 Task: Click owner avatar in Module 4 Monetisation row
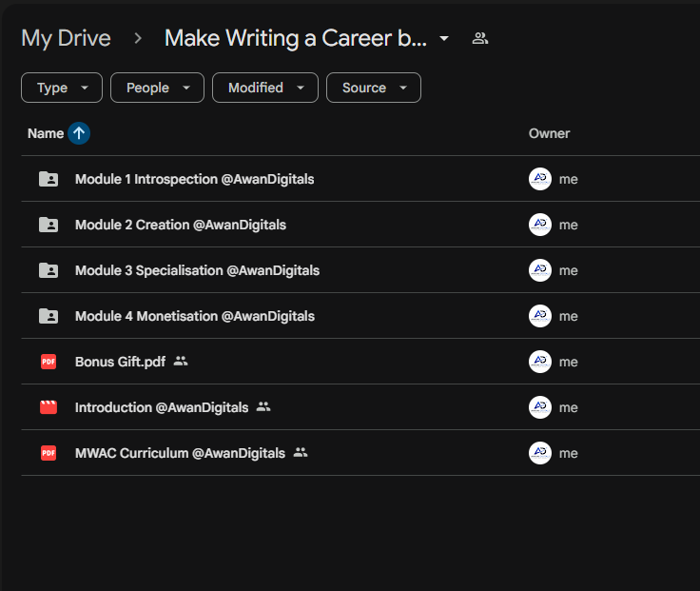540,316
